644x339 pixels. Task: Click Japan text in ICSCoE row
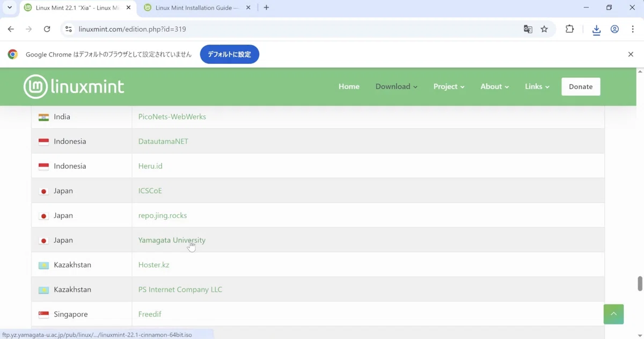(x=63, y=191)
